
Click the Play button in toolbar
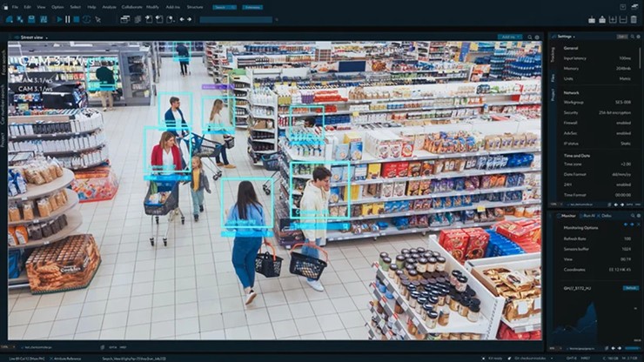point(58,18)
